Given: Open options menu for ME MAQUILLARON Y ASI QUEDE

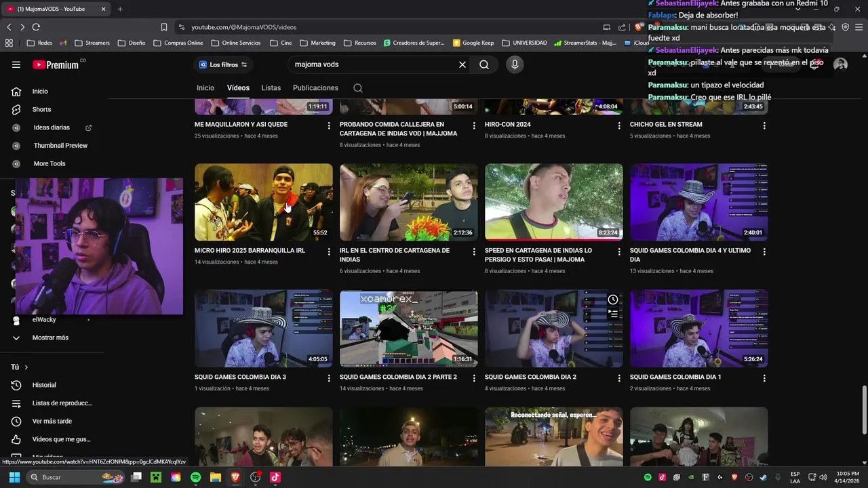Looking at the screenshot, I should [329, 126].
